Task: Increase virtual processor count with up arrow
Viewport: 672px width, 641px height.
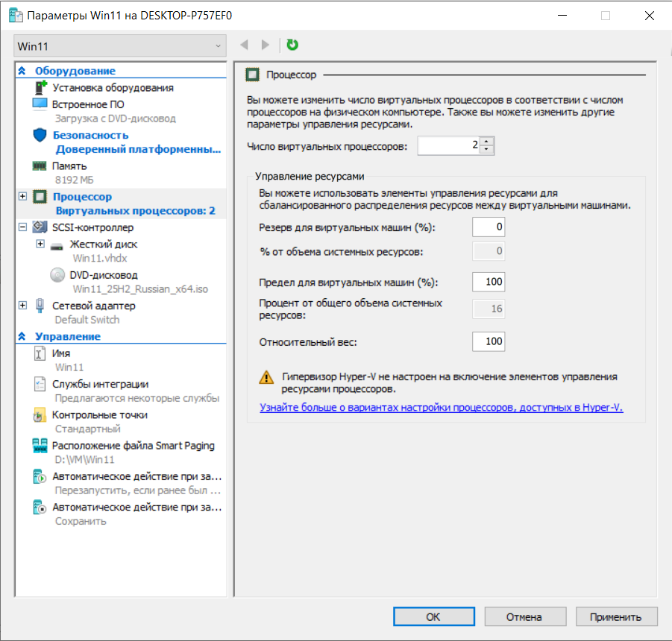Action: pos(486,142)
